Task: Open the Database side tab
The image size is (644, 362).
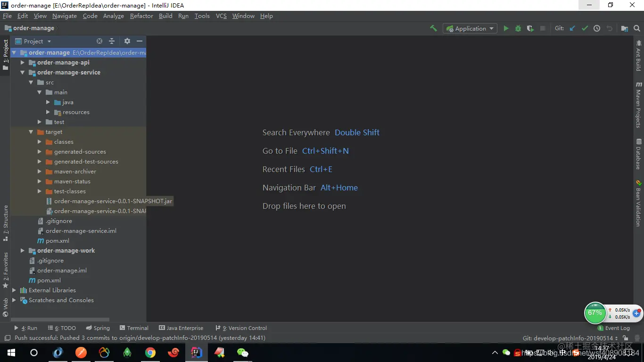Action: click(x=638, y=154)
